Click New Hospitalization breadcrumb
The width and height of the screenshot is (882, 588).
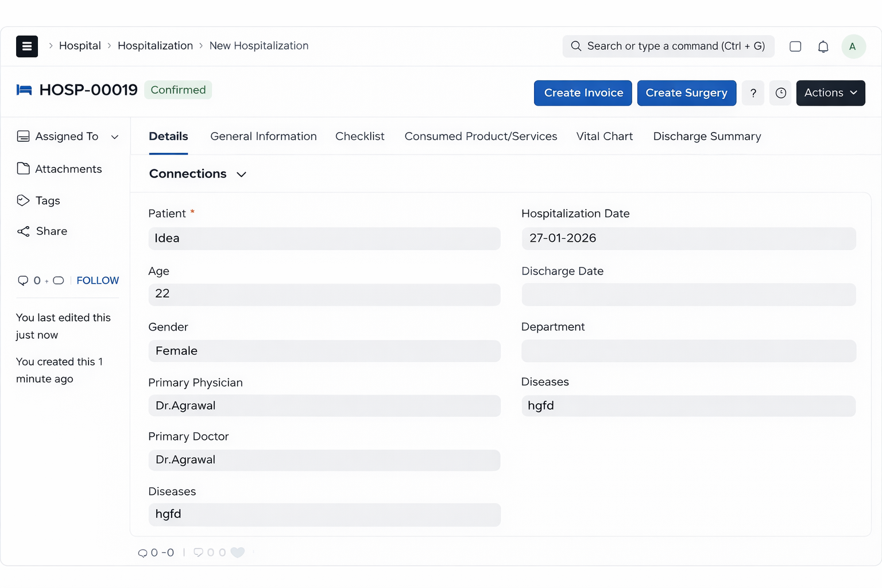(259, 45)
